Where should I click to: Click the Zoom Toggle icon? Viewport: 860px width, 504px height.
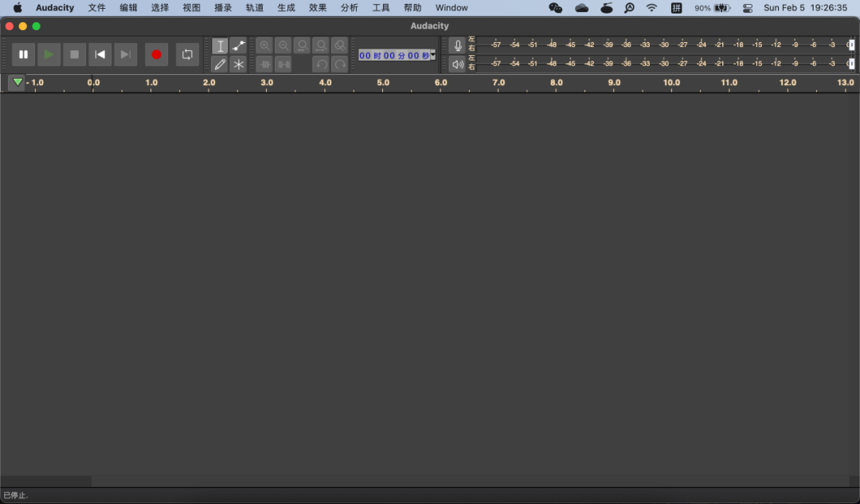(x=340, y=46)
